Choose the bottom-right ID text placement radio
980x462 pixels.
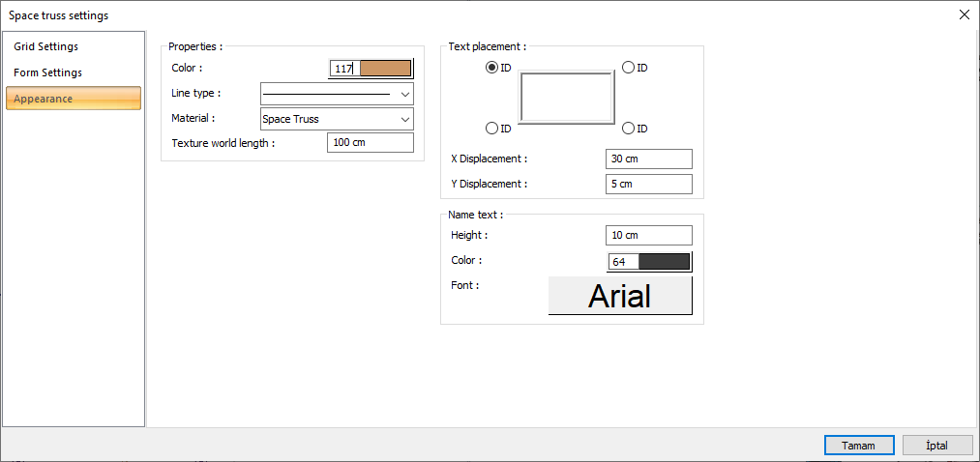tap(628, 129)
